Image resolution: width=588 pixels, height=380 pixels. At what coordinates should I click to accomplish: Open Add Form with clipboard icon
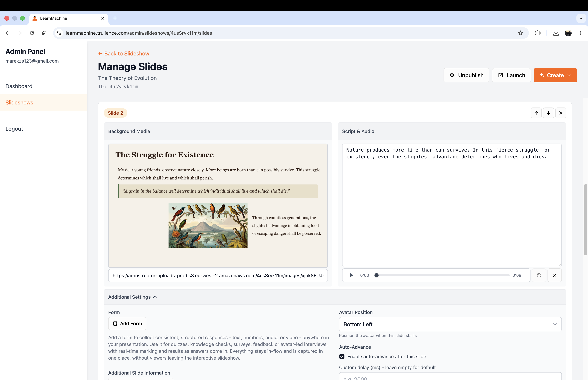point(127,323)
